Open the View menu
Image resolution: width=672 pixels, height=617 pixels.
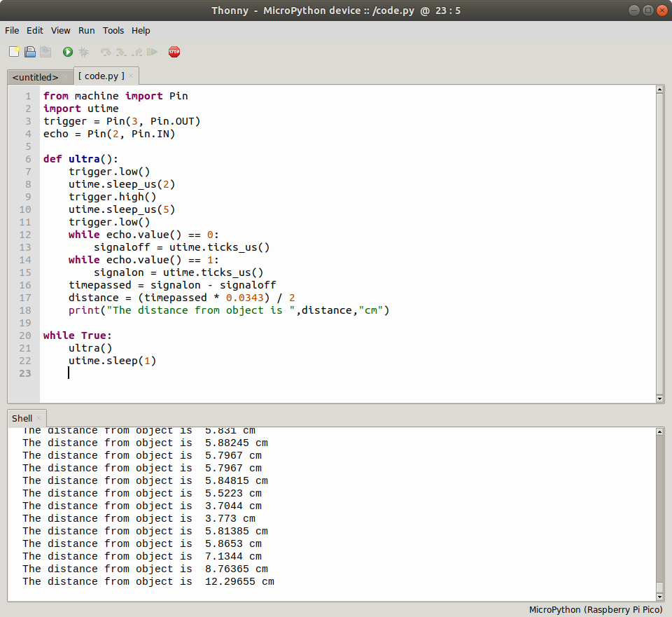tap(61, 31)
